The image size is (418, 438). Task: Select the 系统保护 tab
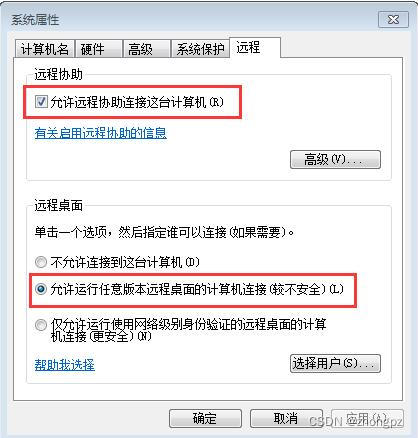click(x=200, y=49)
